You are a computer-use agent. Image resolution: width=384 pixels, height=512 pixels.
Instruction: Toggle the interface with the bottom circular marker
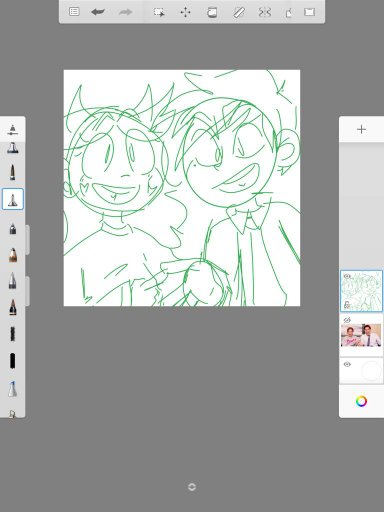[x=192, y=487]
